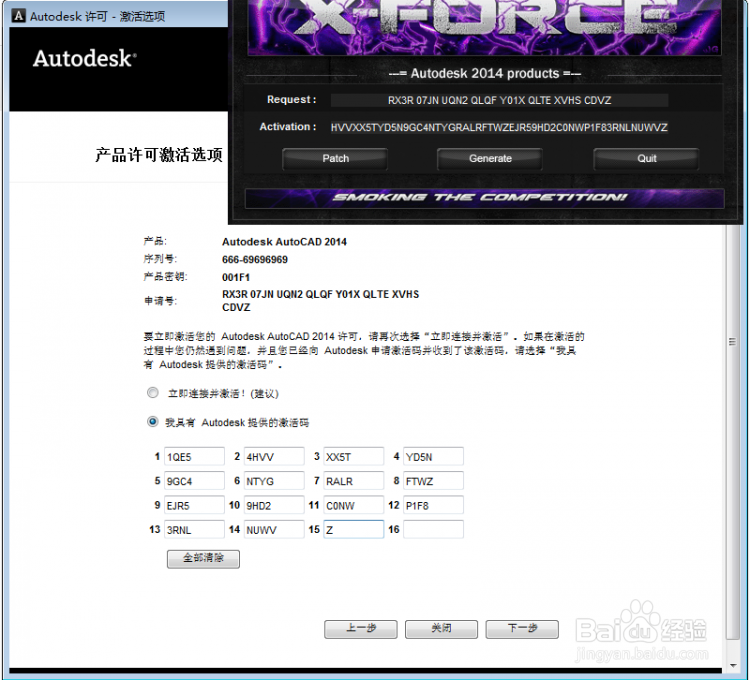Click the Autodesk logo in the black header

pyautogui.click(x=85, y=58)
